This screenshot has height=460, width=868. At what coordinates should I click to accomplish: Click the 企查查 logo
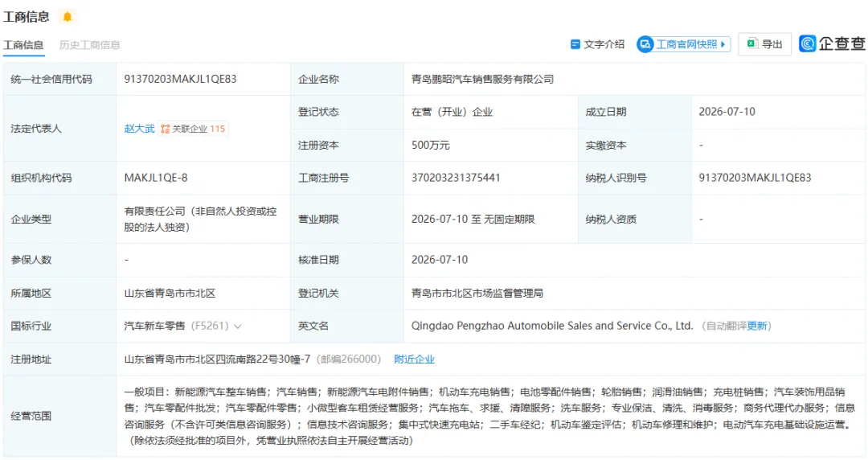(x=832, y=43)
